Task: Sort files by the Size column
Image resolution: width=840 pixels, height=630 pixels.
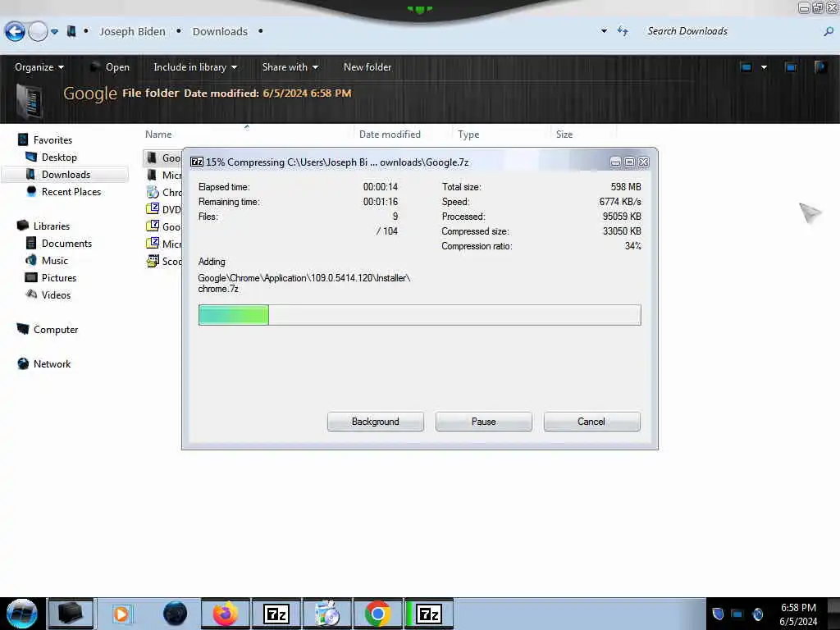Action: [564, 135]
